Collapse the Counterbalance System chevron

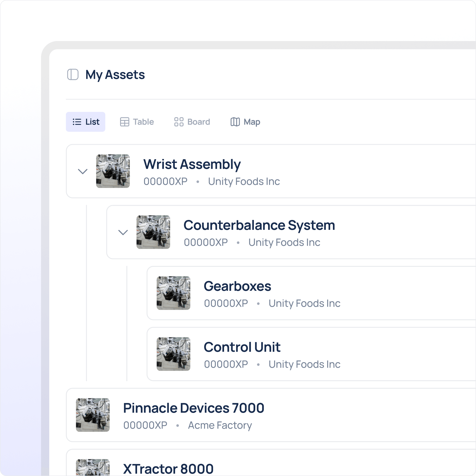pos(123,232)
